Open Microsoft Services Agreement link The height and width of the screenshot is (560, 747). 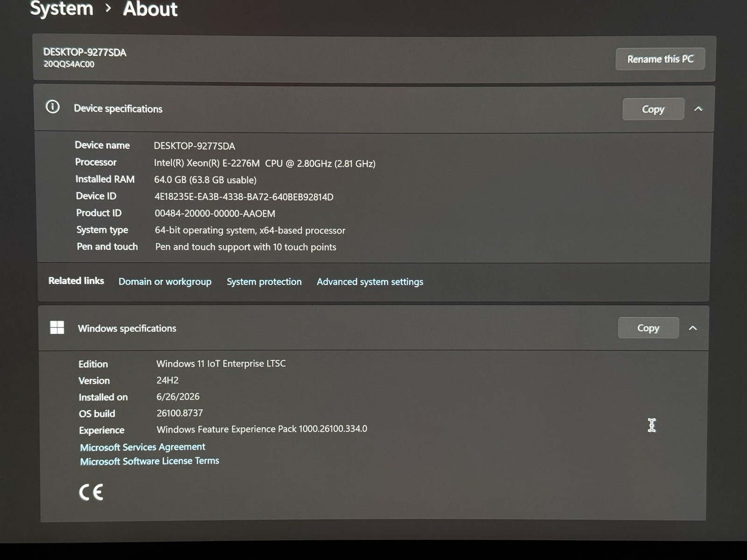(x=142, y=447)
